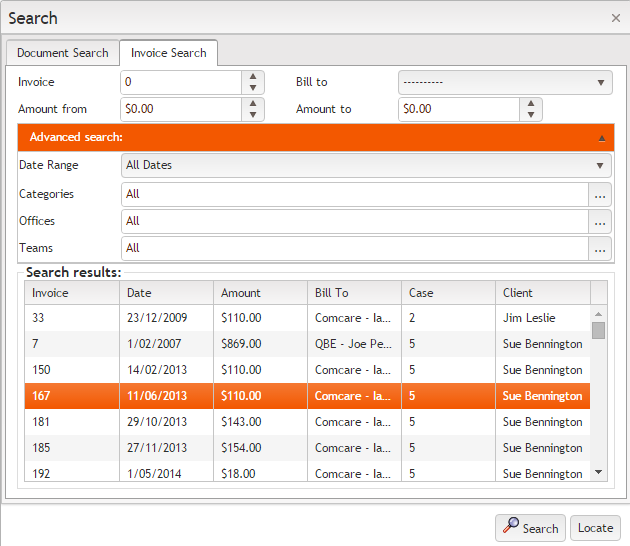Decrease the Amount to value
This screenshot has height=546, width=630.
pos(531,115)
